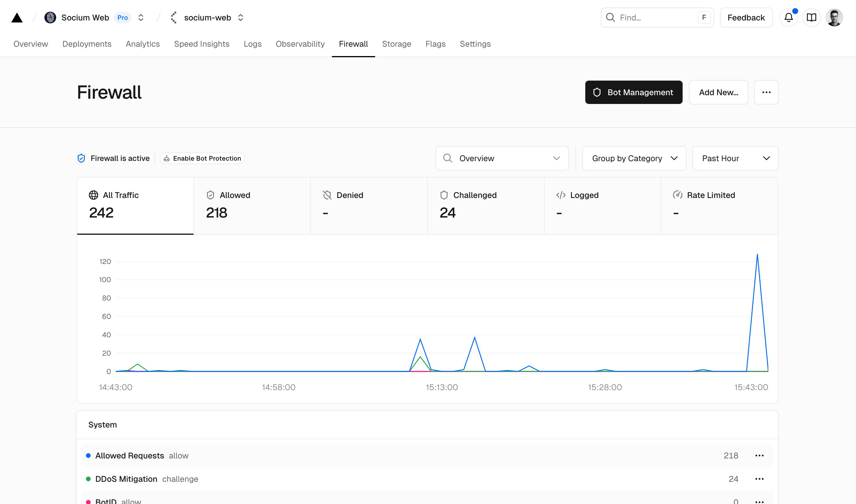Change time range with the Past Hour dropdown
The height and width of the screenshot is (504, 856).
coord(735,158)
